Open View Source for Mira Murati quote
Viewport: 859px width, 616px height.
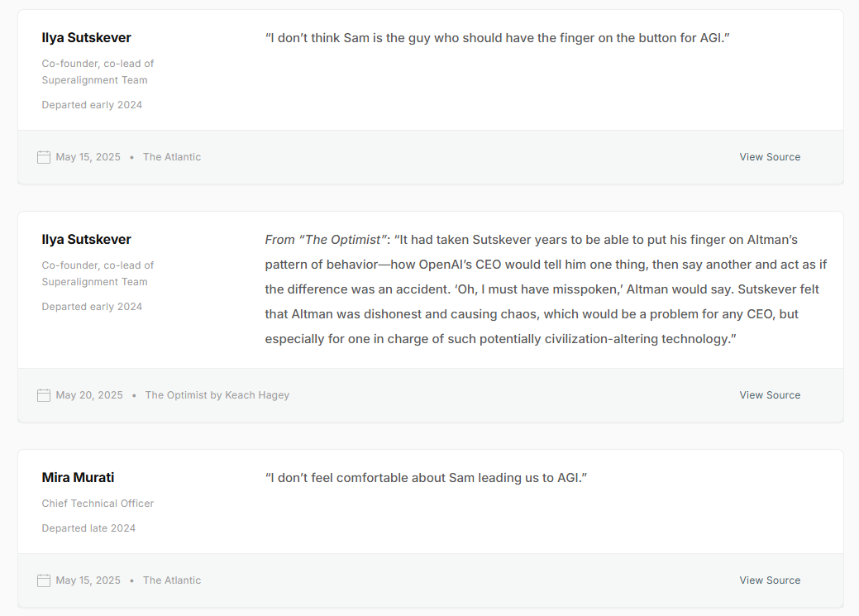tap(769, 580)
